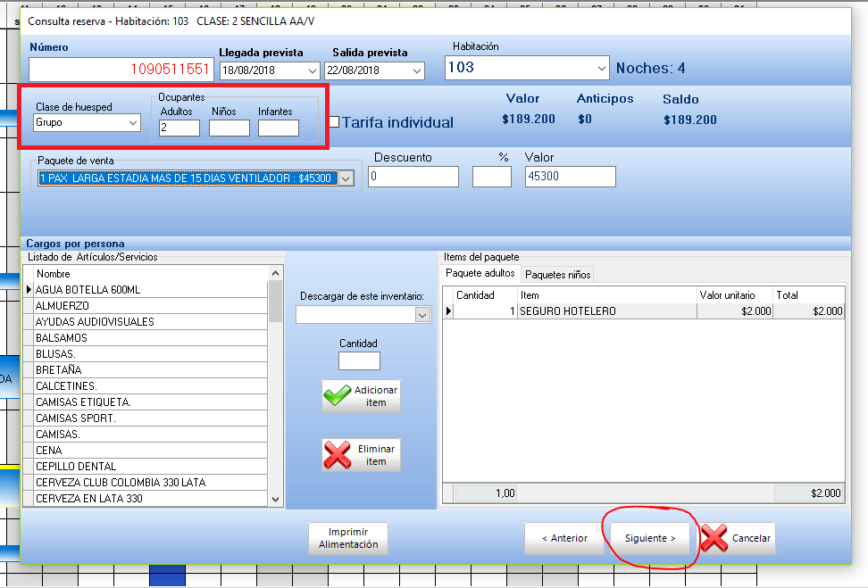
Task: Select the Paquete adultos tab
Action: click(x=480, y=273)
